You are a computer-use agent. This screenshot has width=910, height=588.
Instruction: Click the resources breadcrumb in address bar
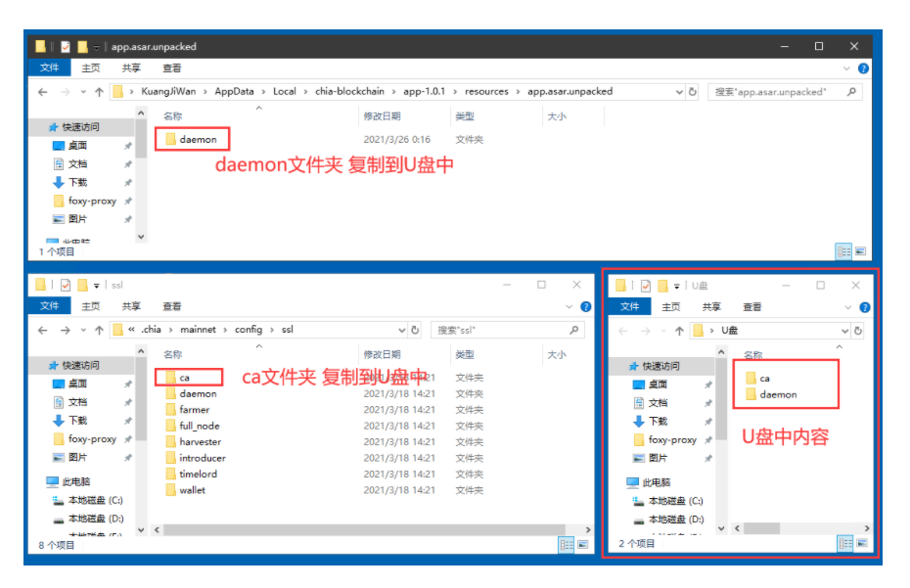coord(486,92)
